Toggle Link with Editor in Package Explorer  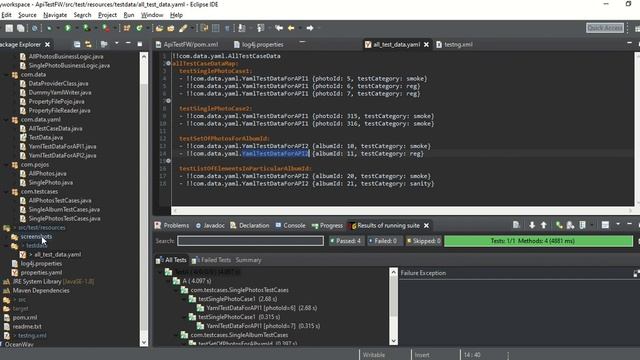(x=88, y=44)
